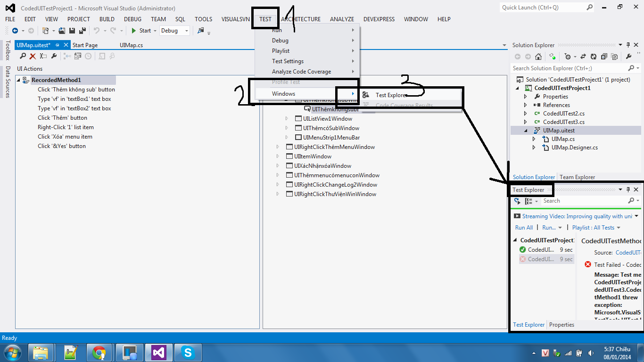The height and width of the screenshot is (362, 644).
Task: Click the Save single-disk icon
Action: pyautogui.click(x=72, y=31)
